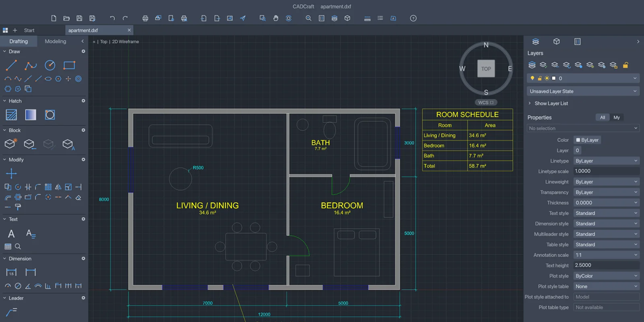This screenshot has width=644, height=322.
Task: Click the TOP face of the view cube
Action: (486, 69)
